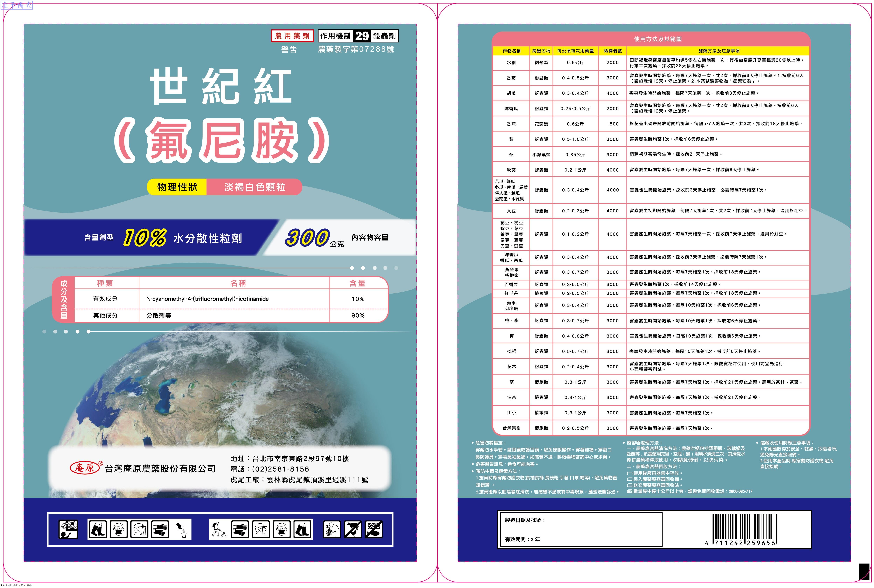Click the face mask pictogram in the mixing group
Viewport: 874px width, 588px height.
pos(119,530)
